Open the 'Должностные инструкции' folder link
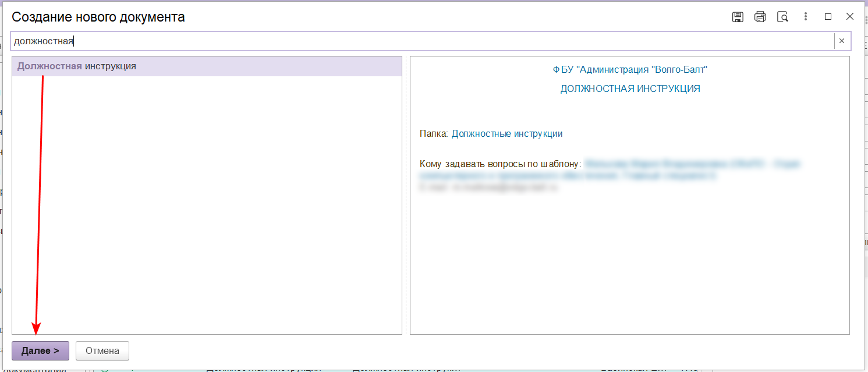Image resolution: width=868 pixels, height=372 pixels. [x=506, y=133]
